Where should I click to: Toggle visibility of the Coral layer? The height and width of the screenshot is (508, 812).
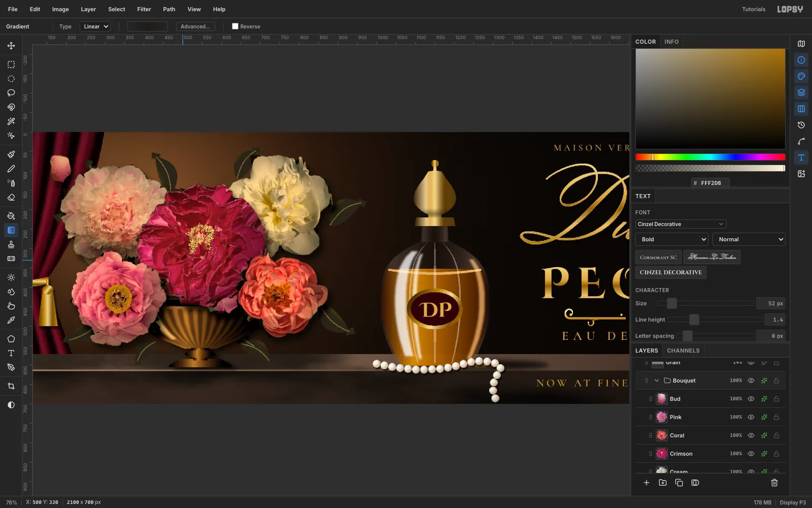point(751,435)
